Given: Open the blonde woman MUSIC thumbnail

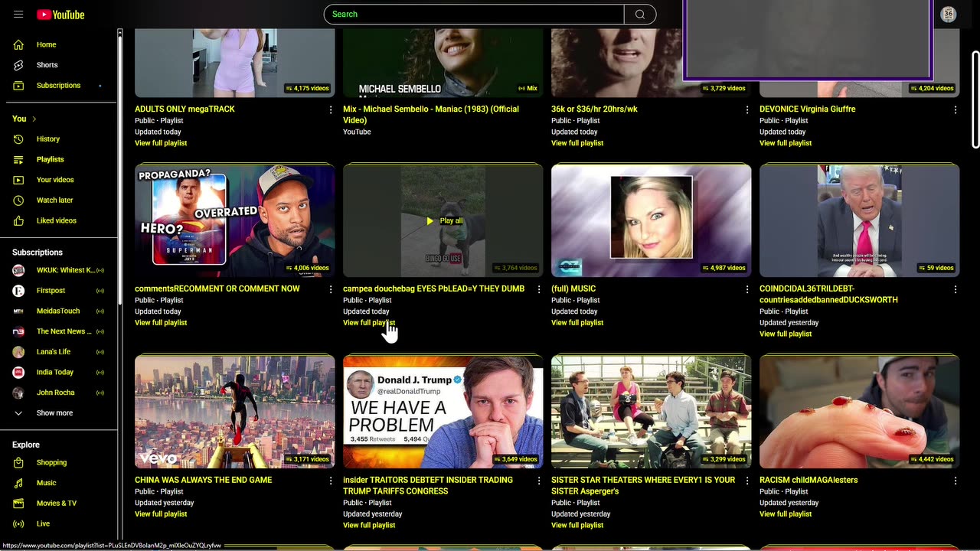Looking at the screenshot, I should pos(651,220).
